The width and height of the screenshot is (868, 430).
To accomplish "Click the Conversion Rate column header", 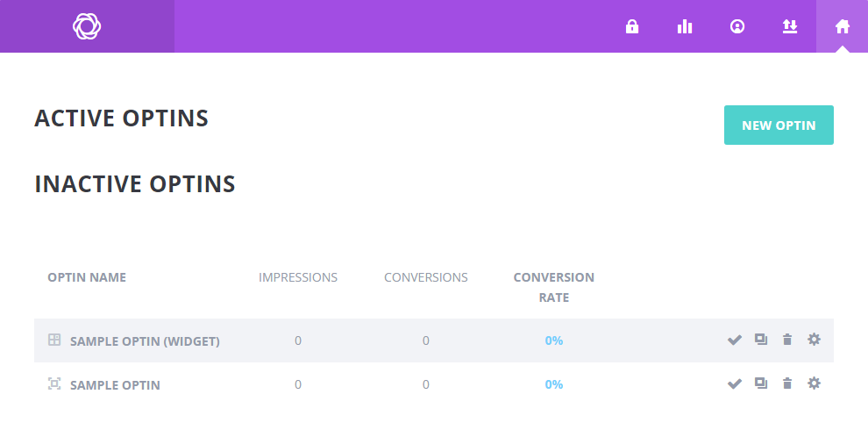I will [x=553, y=287].
